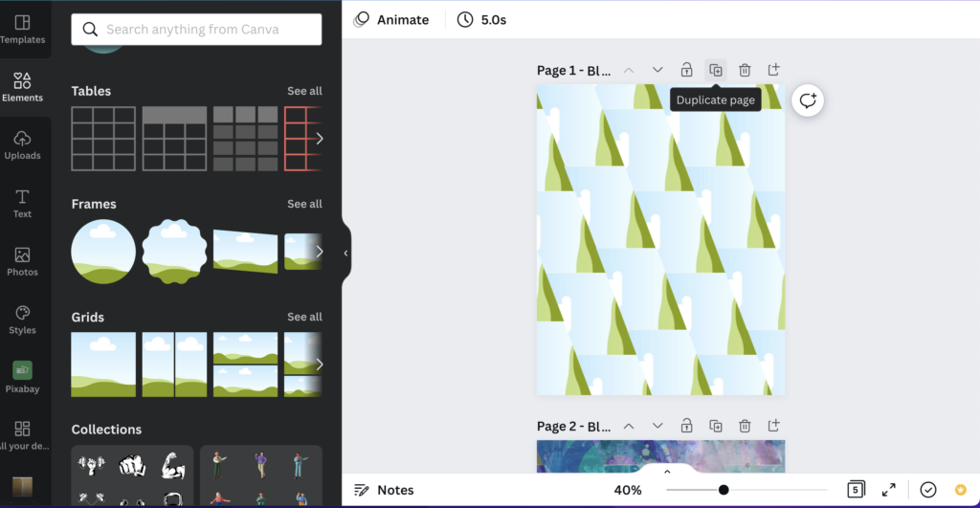Screen dimensions: 980x508
Task: Lock Page 1
Action: pyautogui.click(x=686, y=70)
